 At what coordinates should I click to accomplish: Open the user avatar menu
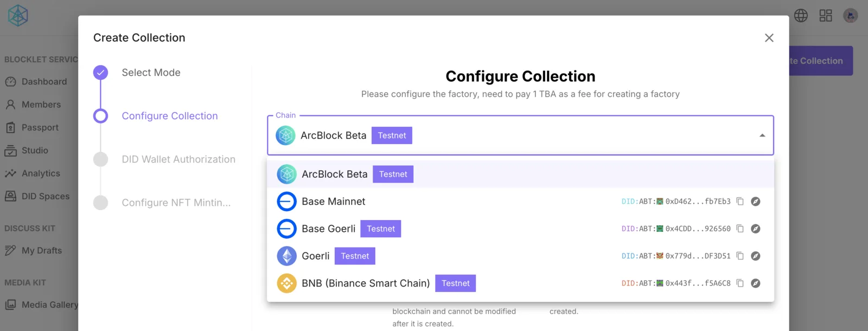(x=850, y=16)
